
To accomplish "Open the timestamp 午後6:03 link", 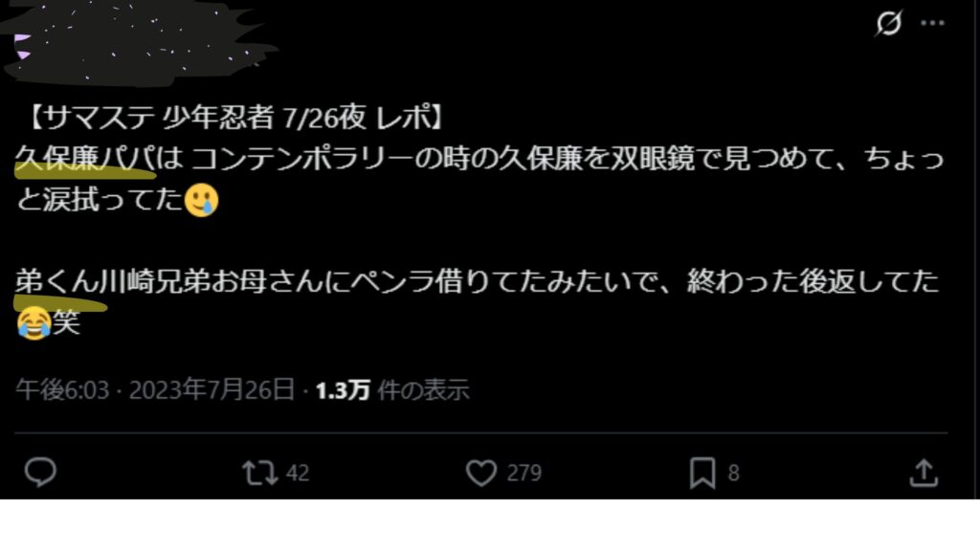I will click(x=62, y=390).
